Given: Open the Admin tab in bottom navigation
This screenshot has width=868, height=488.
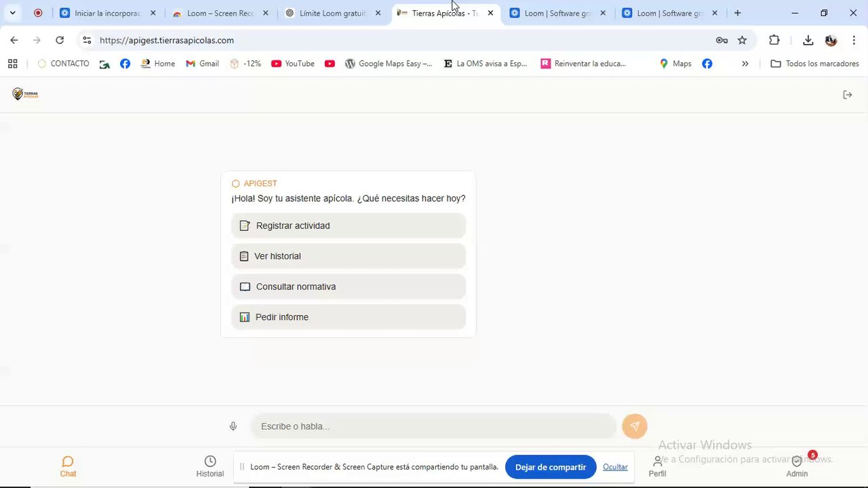Looking at the screenshot, I should [797, 466].
